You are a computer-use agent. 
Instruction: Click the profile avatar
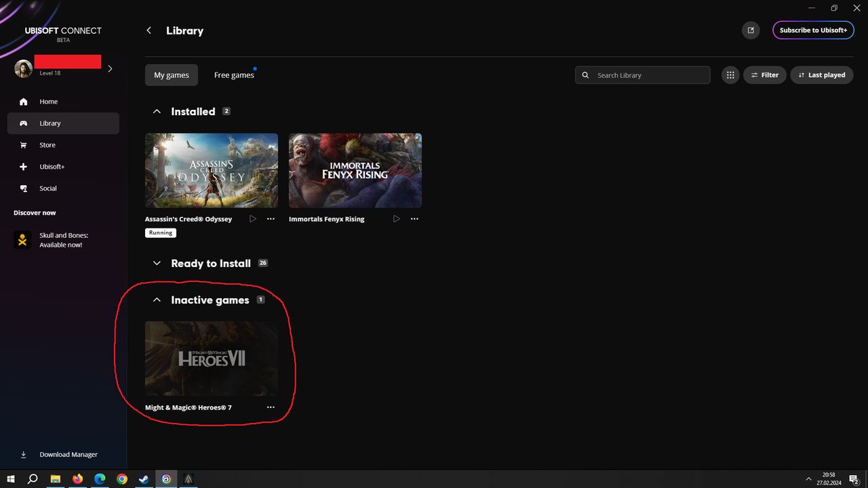coord(24,68)
